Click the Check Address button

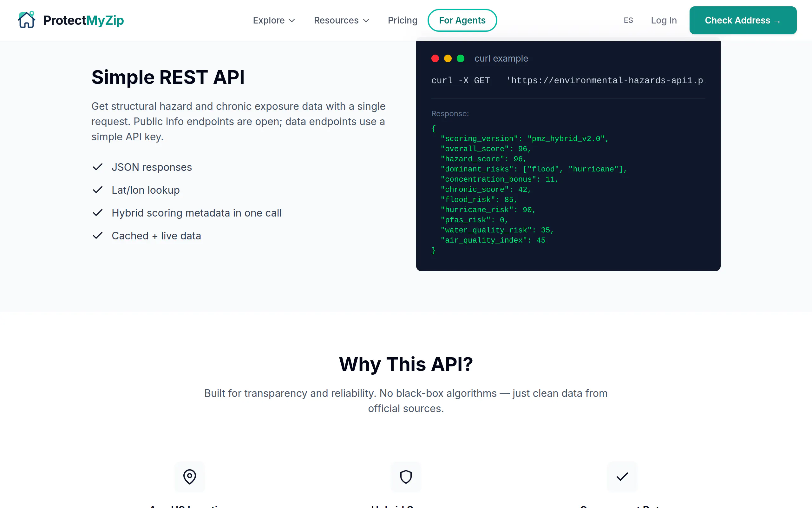click(x=743, y=21)
